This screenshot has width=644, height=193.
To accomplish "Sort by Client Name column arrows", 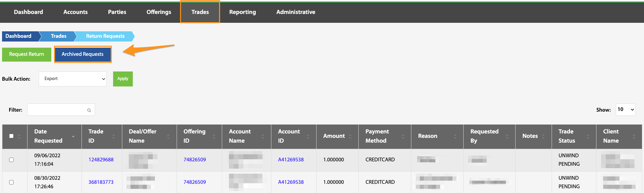I will click(634, 136).
